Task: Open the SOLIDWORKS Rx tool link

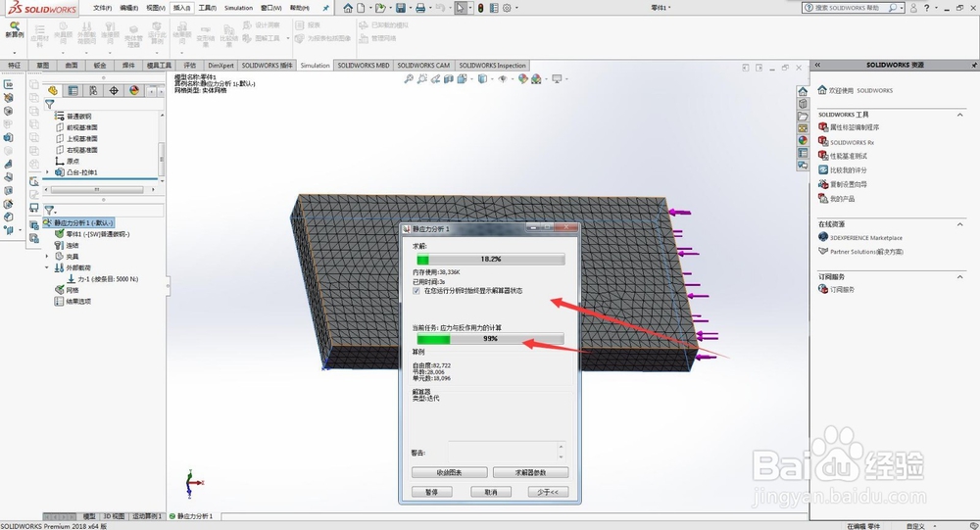Action: [852, 142]
